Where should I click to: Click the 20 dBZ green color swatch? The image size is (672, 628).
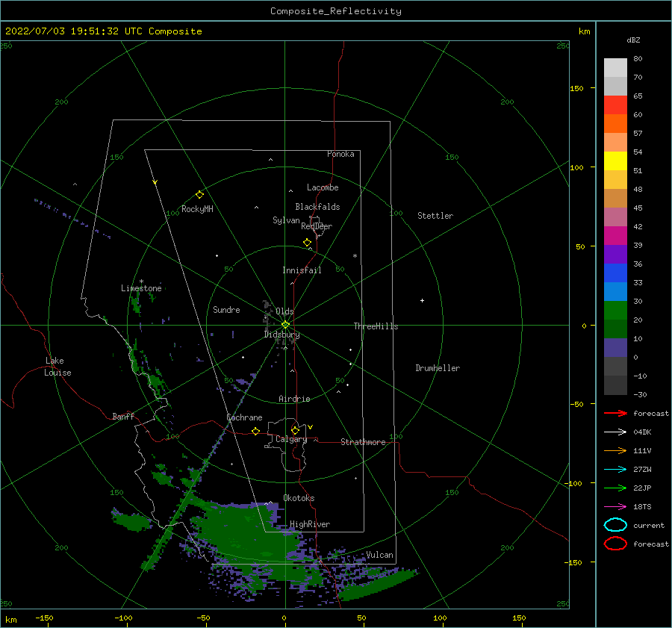pos(615,311)
